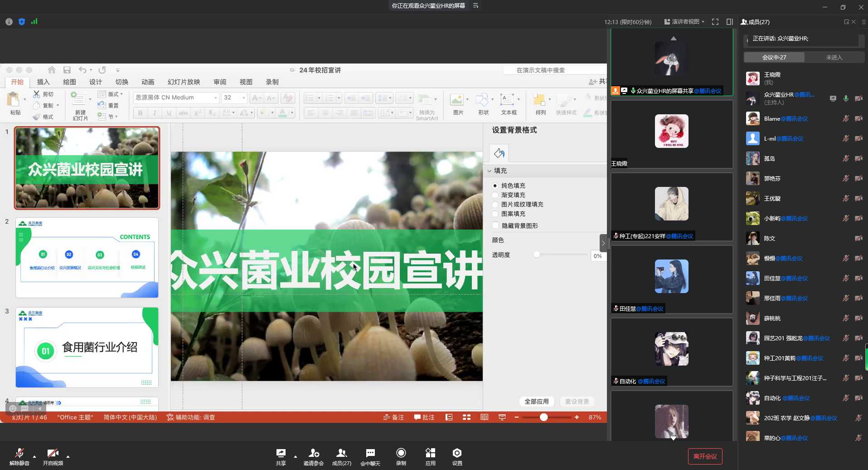The image size is (868, 470).
Task: Open the 设置 settings icon
Action: tap(457, 453)
